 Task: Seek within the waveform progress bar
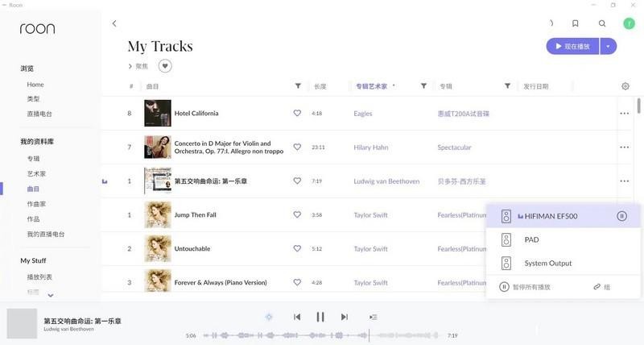321,335
